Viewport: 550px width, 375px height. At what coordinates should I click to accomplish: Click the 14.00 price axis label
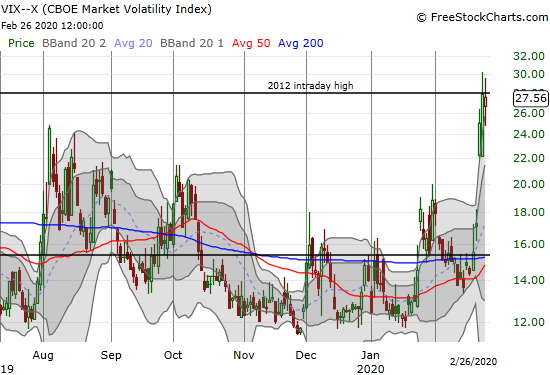(529, 280)
